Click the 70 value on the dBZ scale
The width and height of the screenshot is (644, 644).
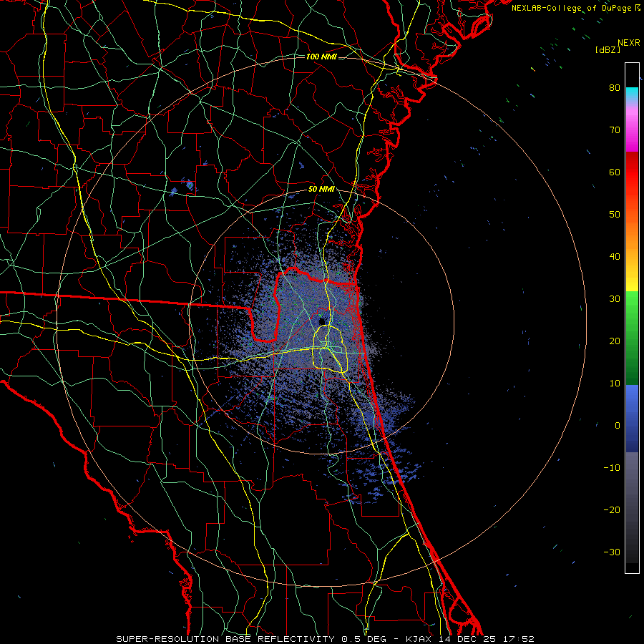tap(615, 130)
